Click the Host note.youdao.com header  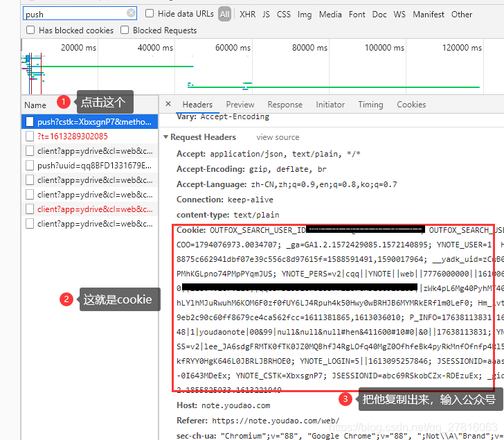pos(224,405)
